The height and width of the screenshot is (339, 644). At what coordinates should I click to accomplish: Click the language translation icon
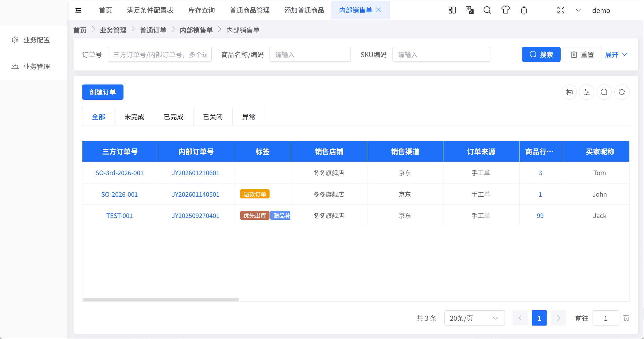pyautogui.click(x=470, y=10)
